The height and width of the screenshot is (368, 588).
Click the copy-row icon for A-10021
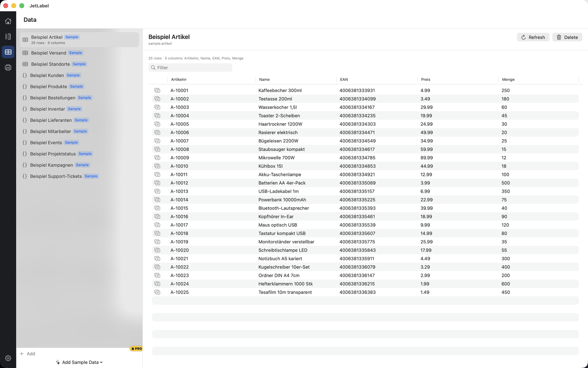coord(157,259)
